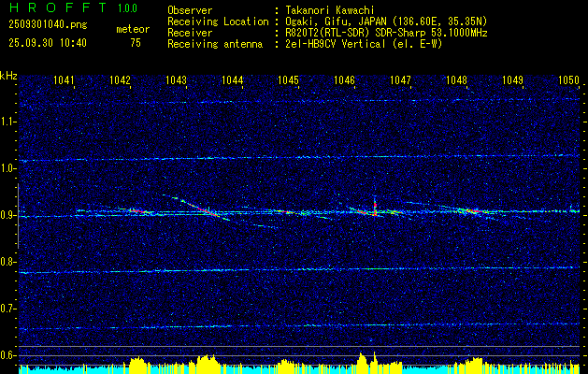Click the 'Observer' field label
This screenshot has height=374, width=588.
coord(190,10)
